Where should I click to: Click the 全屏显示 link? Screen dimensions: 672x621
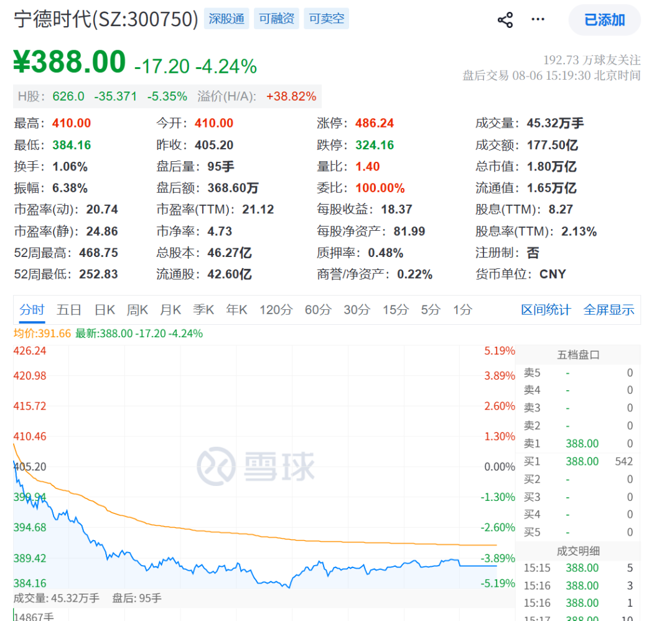[x=609, y=309]
